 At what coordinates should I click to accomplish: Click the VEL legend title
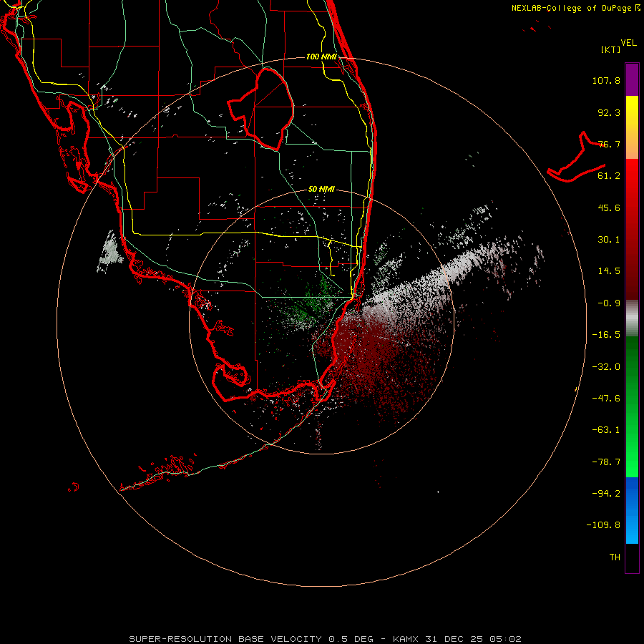click(628, 43)
